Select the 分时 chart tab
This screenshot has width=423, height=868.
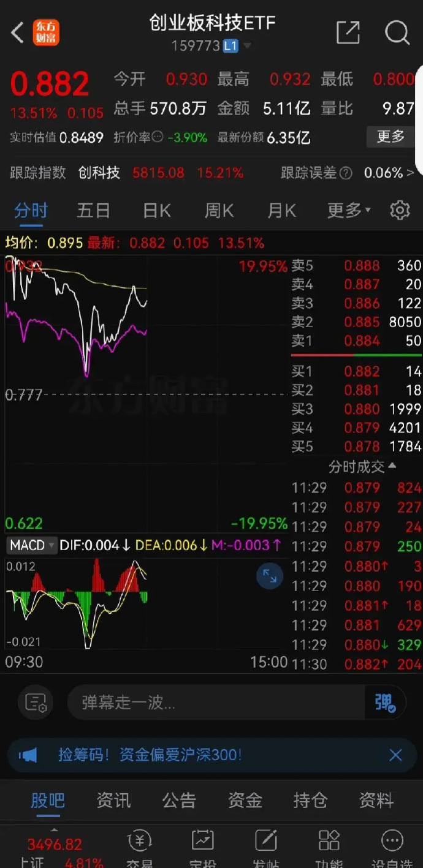31,211
